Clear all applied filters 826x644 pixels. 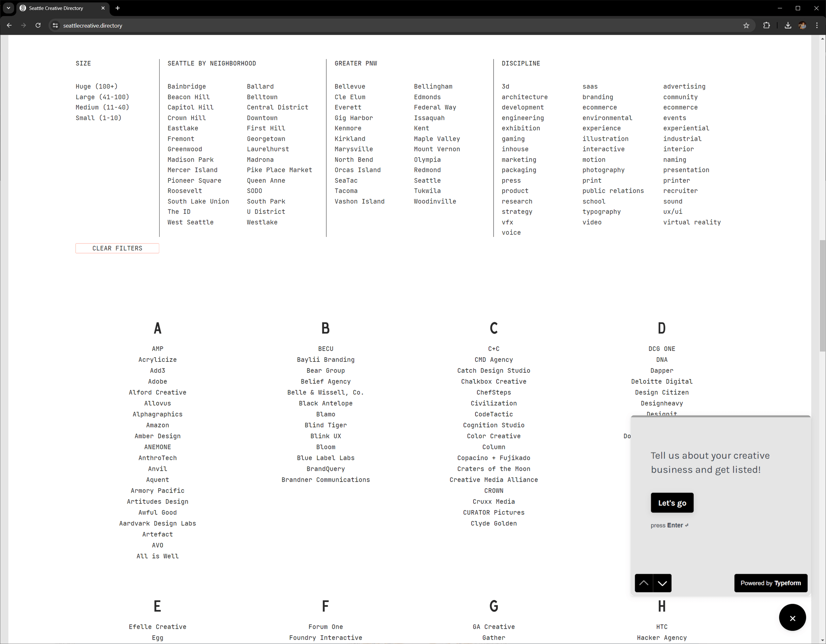(117, 248)
